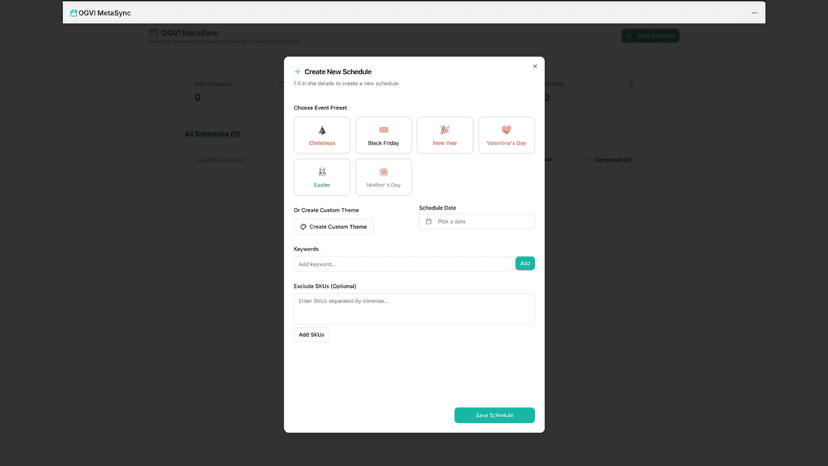Click the "All Schedules (0)" heading
This screenshot has height=466, width=828.
[x=212, y=134]
